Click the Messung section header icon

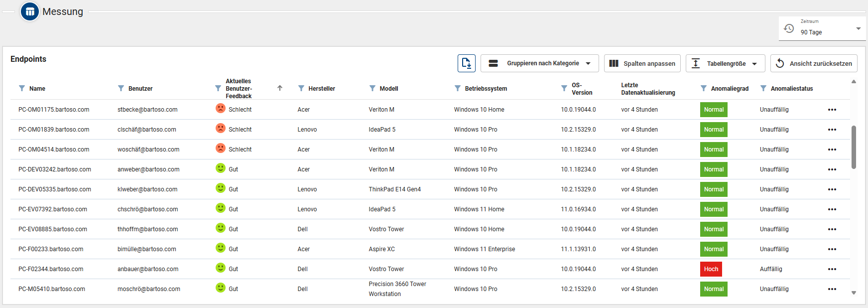click(30, 11)
